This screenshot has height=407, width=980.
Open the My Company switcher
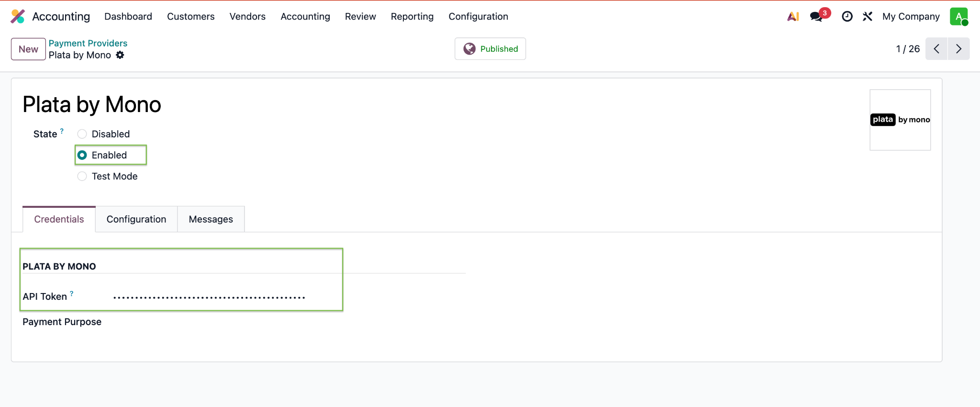pyautogui.click(x=911, y=16)
